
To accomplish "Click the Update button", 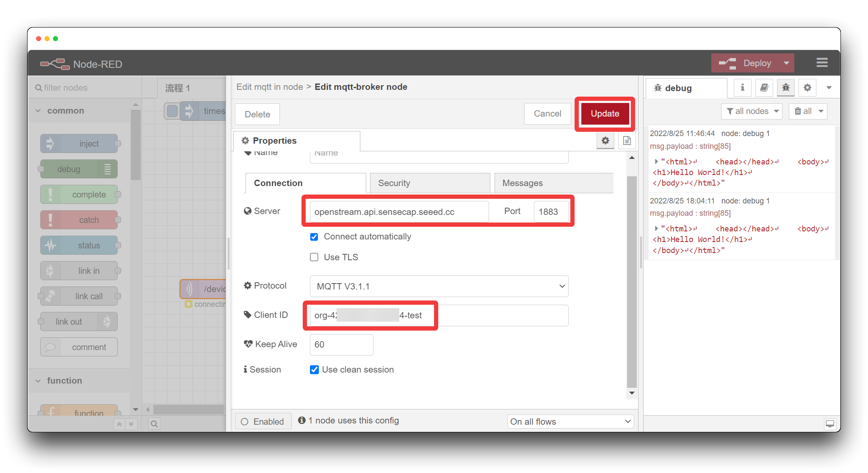I will pos(605,114).
